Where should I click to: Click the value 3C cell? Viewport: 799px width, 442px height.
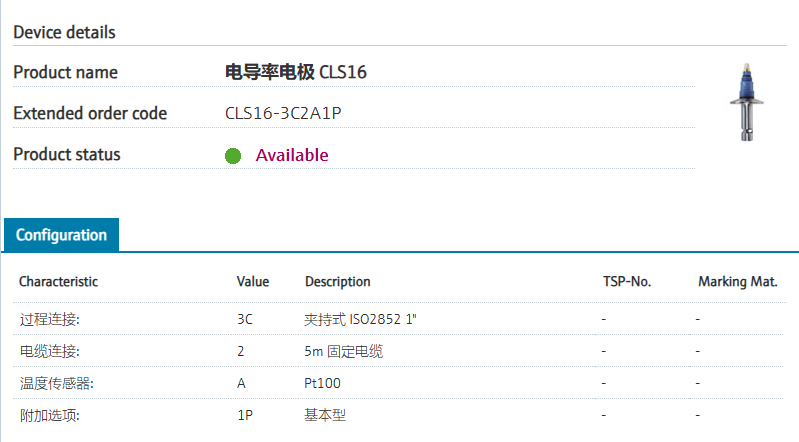tap(245, 319)
